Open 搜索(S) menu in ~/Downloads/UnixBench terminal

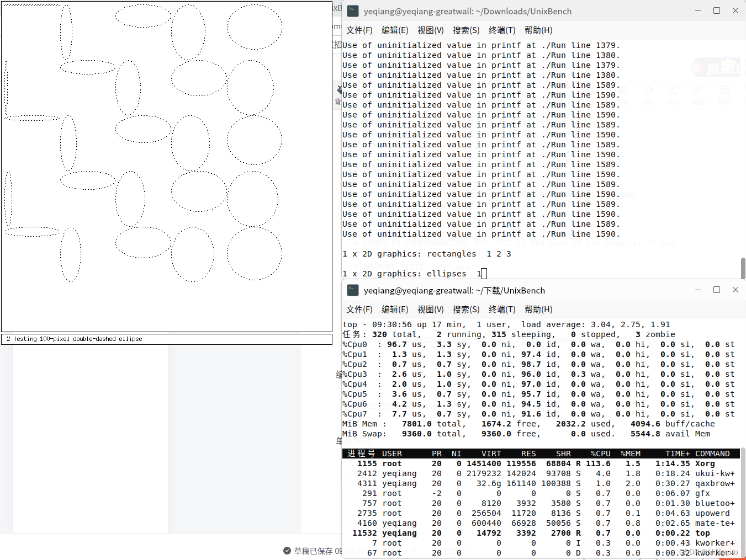coord(466,30)
